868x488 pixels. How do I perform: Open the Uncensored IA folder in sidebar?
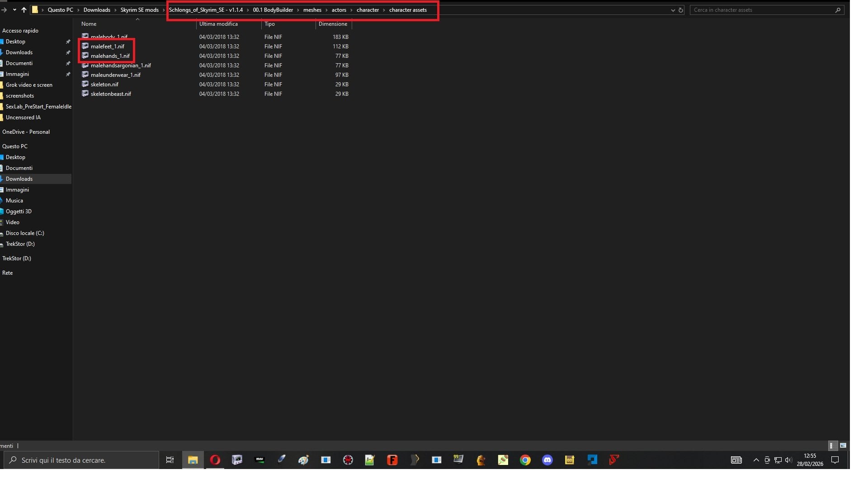tap(23, 117)
